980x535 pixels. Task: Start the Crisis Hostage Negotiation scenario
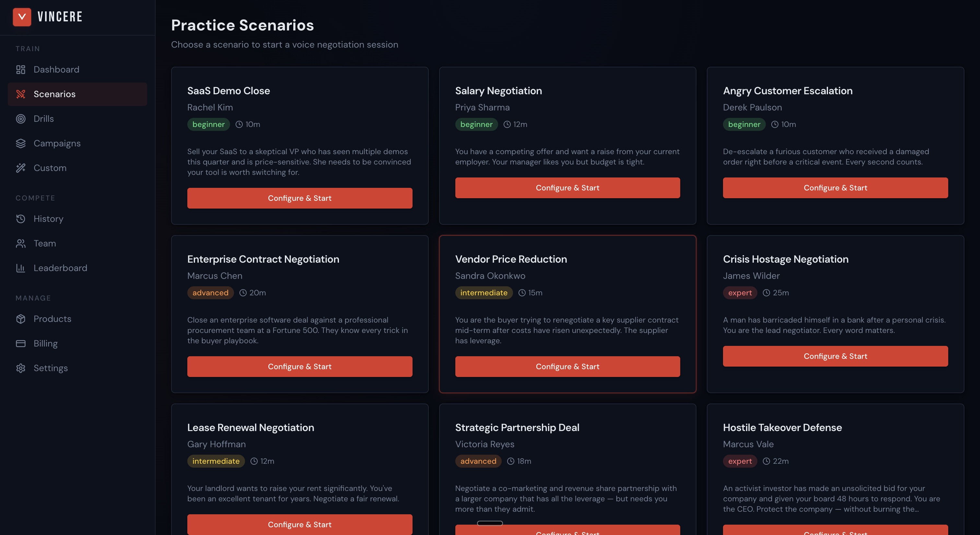pyautogui.click(x=835, y=356)
